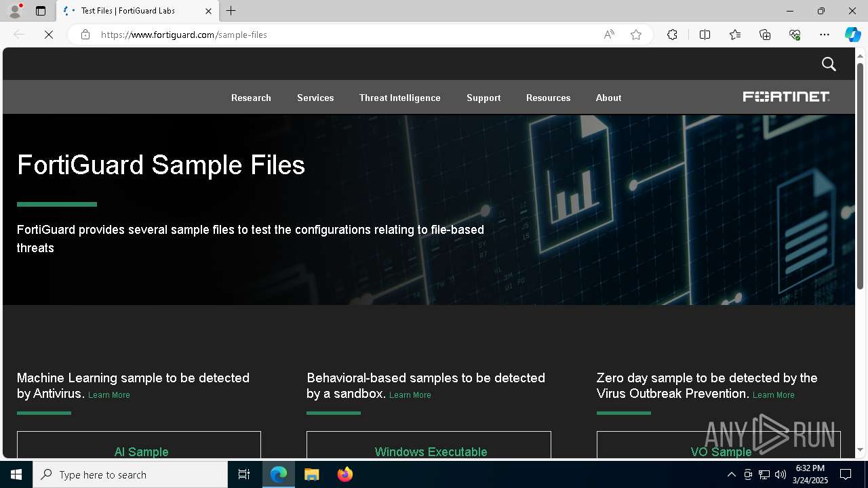
Task: Open the taskbar clock and date
Action: click(x=812, y=474)
